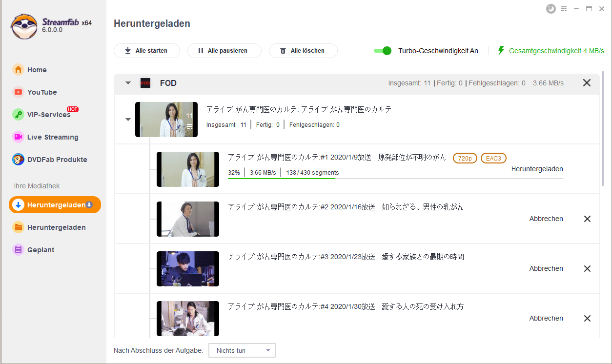This screenshot has height=364, width=612.
Task: Open Live Streaming camera icon
Action: 18,137
